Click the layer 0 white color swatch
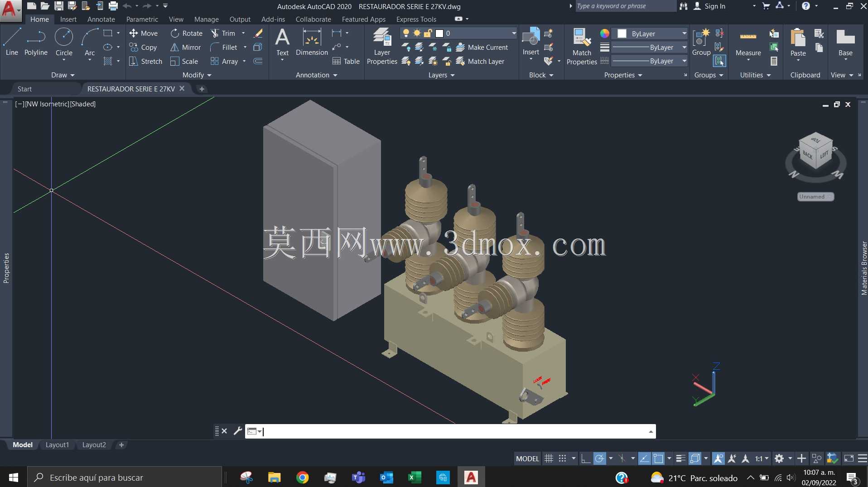868x487 pixels. pyautogui.click(x=439, y=33)
